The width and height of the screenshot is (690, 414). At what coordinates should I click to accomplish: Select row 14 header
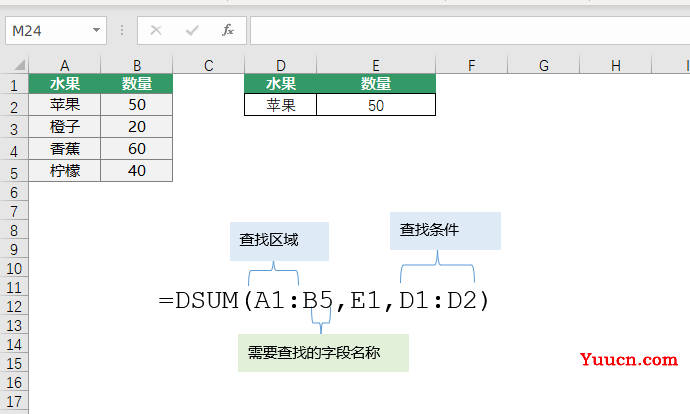point(14,344)
